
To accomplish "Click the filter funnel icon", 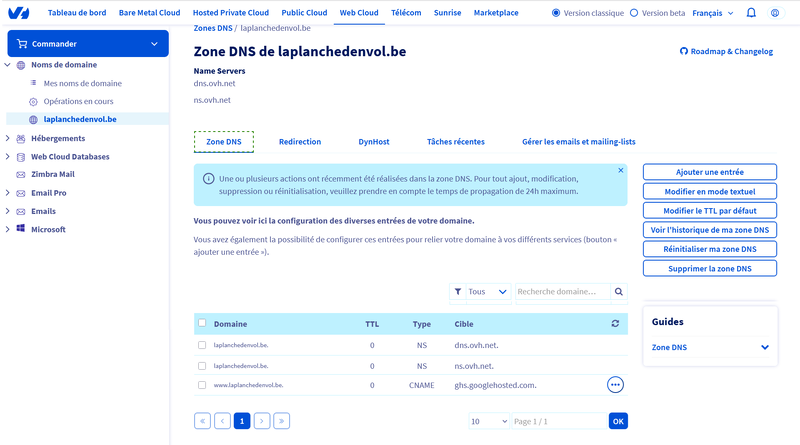I will 458,291.
